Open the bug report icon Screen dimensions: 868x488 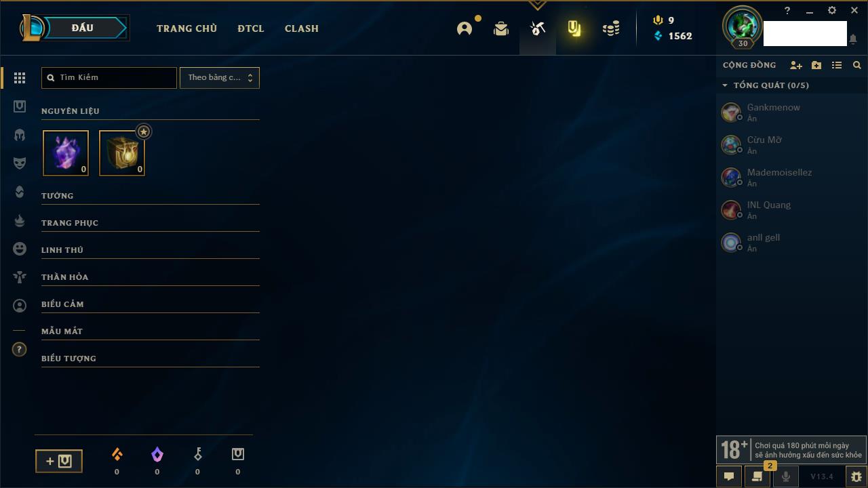click(856, 476)
